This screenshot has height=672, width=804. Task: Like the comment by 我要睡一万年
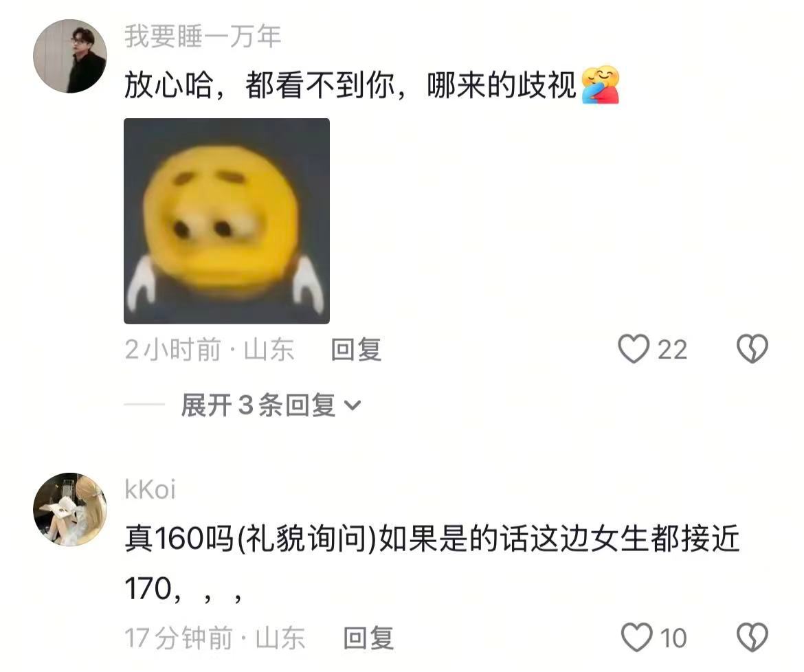pyautogui.click(x=634, y=349)
